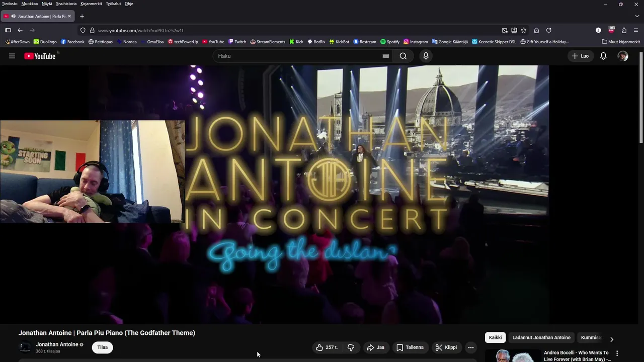The height and width of the screenshot is (362, 644).
Task: Open the YouTube guide hamburger menu
Action: [x=12, y=56]
